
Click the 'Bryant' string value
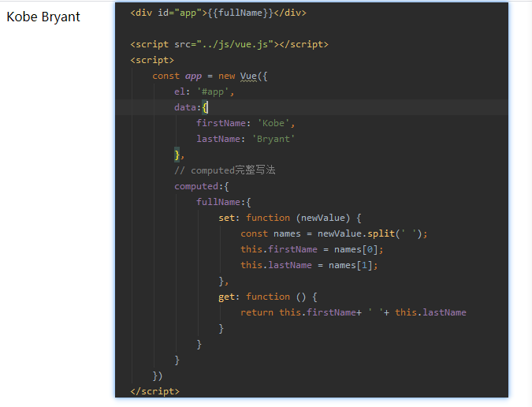[x=273, y=139]
